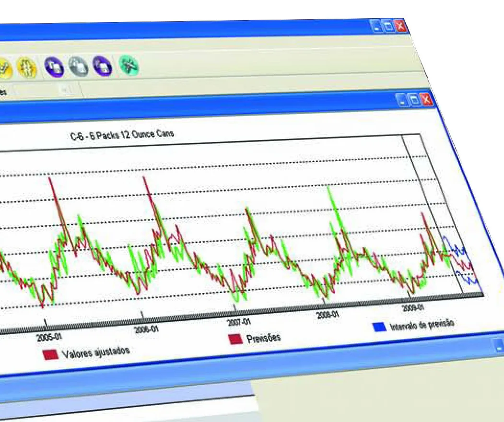
Task: Select the "Previsões" legend label
Action: coord(263,338)
